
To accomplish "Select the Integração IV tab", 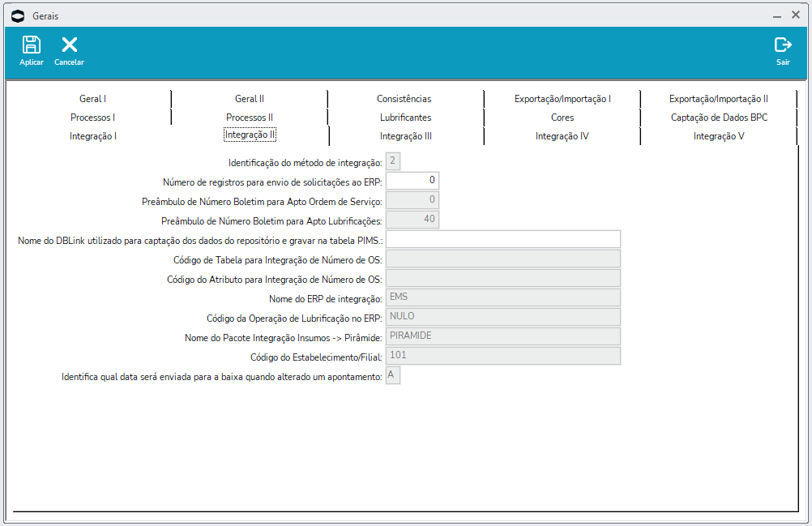I will click(x=562, y=136).
